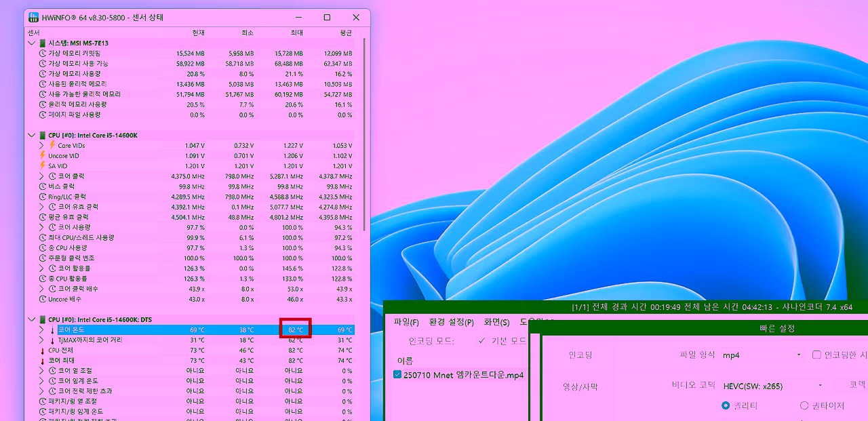Click clock icon of 총 CPU 활용률 row
The width and height of the screenshot is (868, 421).
(x=43, y=278)
